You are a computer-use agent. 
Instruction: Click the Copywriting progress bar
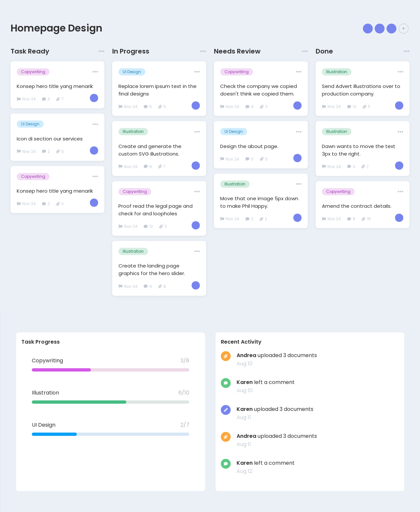(111, 370)
